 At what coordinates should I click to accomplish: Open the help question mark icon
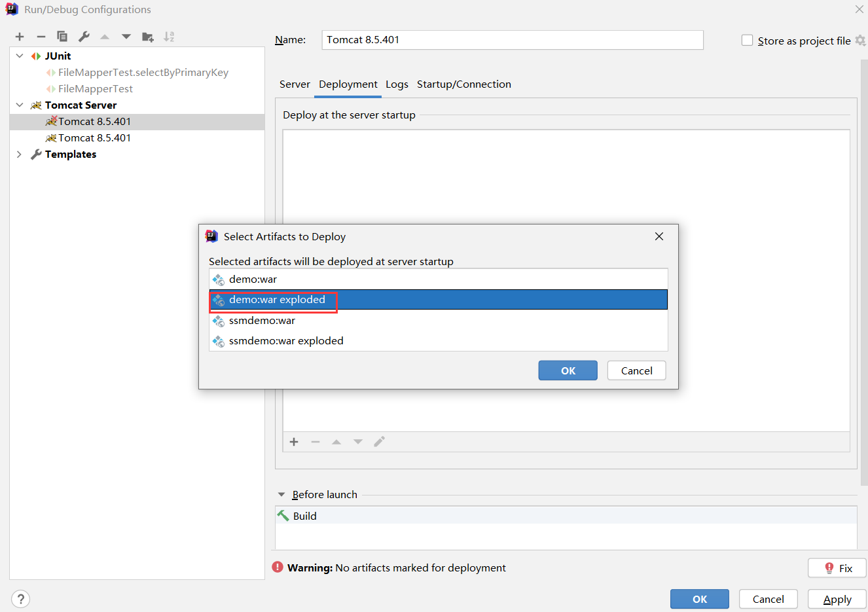point(21,599)
